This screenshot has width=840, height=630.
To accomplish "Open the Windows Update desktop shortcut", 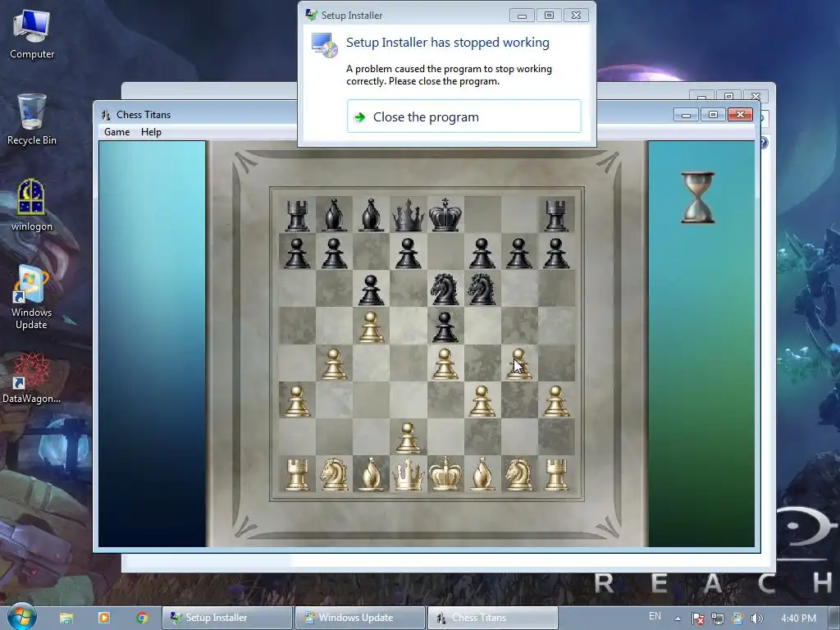I will 32,298.
